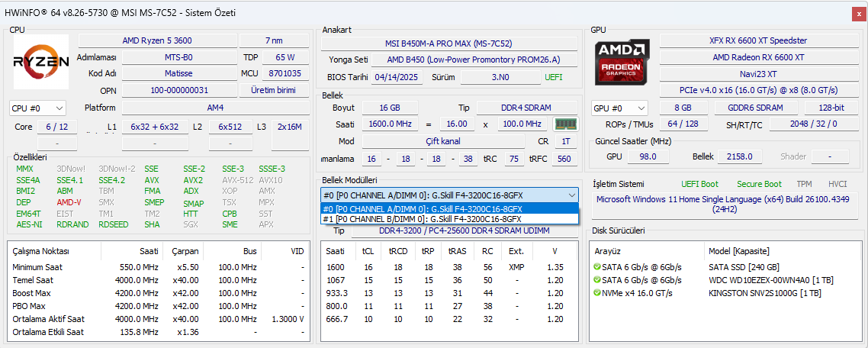Click the tRFC 560 value
This screenshot has height=348, width=868.
tap(564, 159)
